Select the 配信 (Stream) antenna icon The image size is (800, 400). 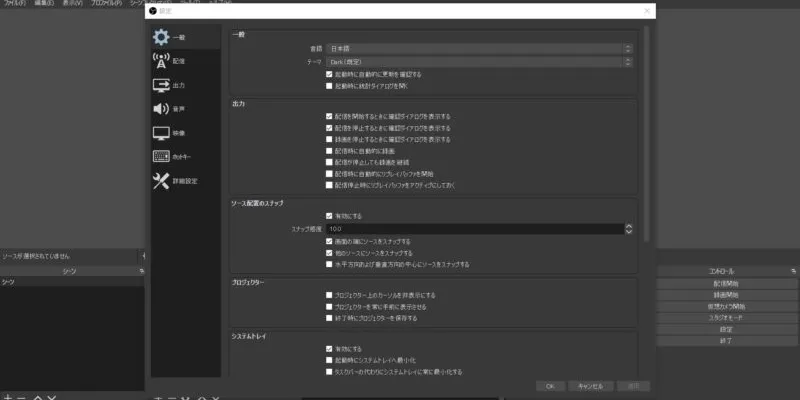coord(161,61)
